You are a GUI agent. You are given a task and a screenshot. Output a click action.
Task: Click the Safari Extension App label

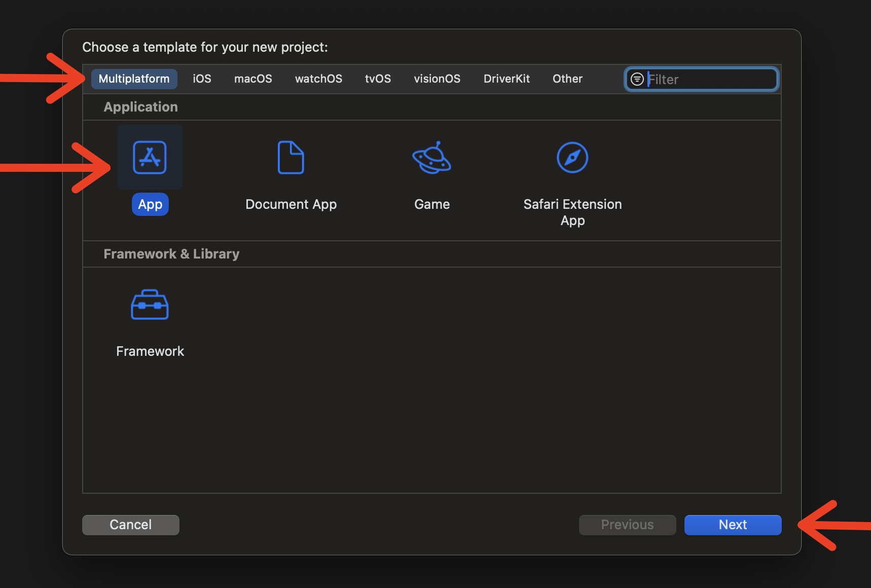click(572, 212)
